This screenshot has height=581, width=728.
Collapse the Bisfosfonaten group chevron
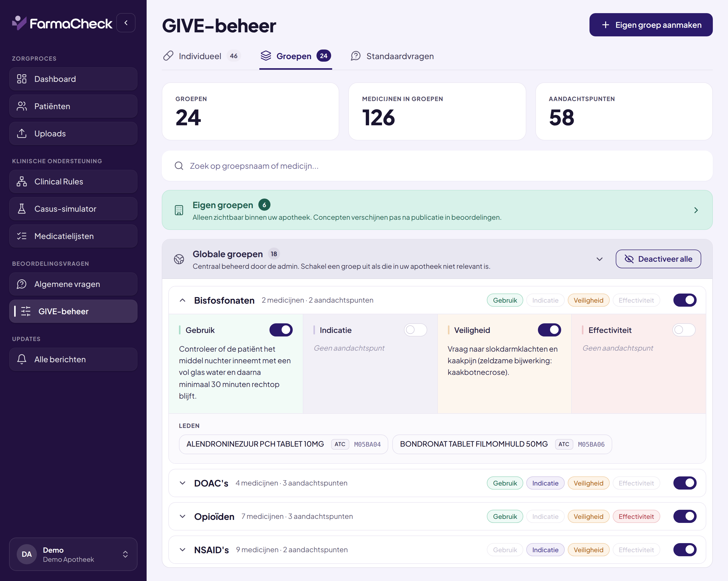tap(182, 300)
